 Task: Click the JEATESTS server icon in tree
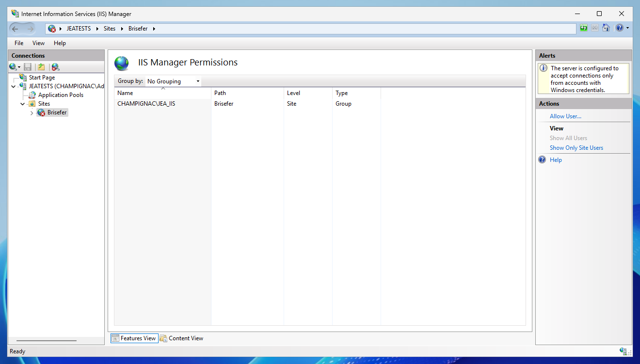click(x=23, y=86)
